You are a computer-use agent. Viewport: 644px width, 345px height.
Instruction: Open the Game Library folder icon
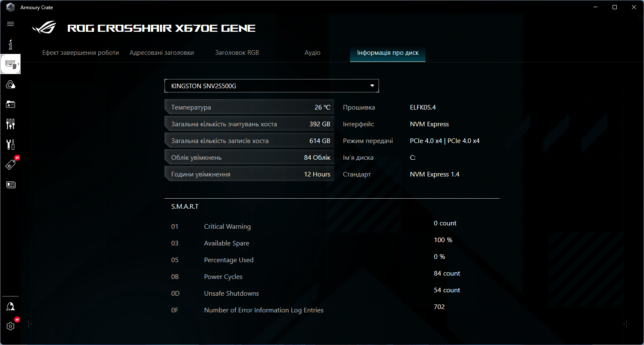point(10,104)
